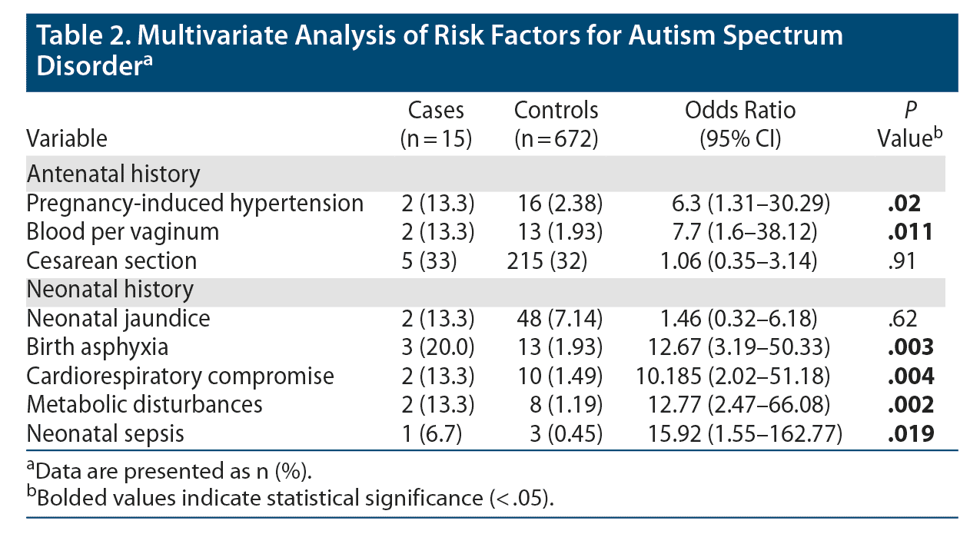Click the Variable column header

coord(67,138)
